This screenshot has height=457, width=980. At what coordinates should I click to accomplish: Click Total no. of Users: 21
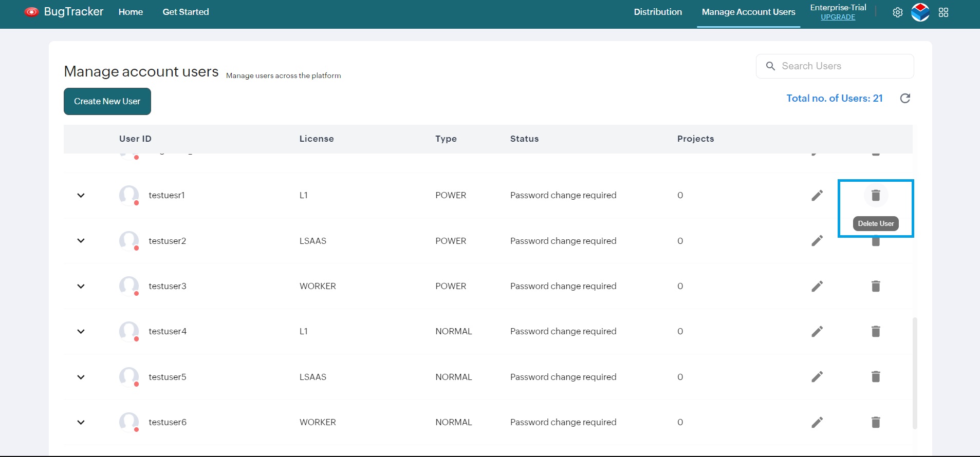[835, 98]
